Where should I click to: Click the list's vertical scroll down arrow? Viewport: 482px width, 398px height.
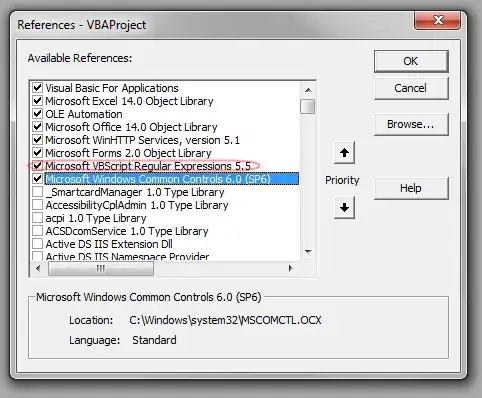[308, 252]
